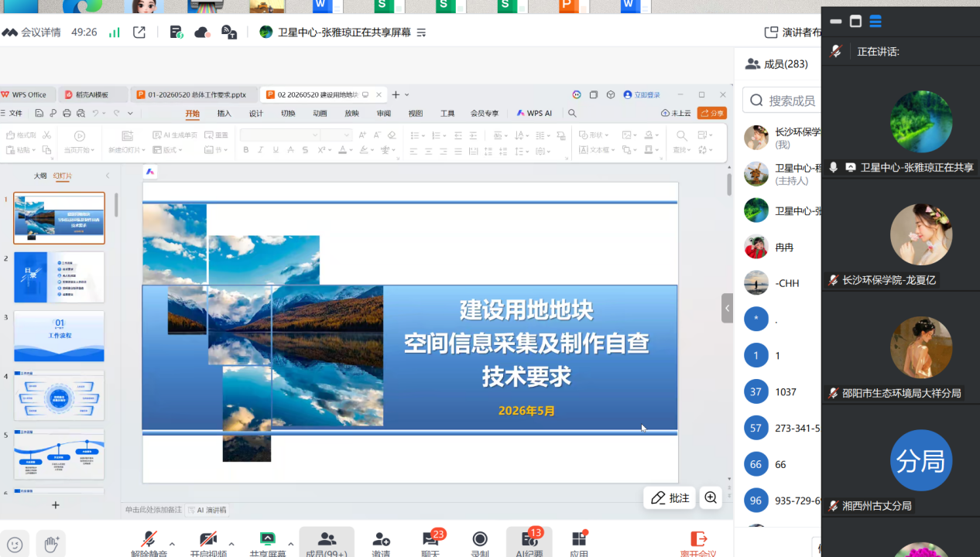Open a new WPS tab with plus
This screenshot has height=557, width=980.
tap(396, 94)
